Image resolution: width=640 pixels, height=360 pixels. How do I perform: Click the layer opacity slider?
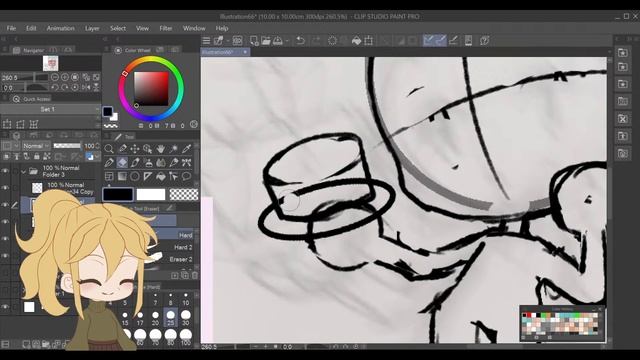pos(67,146)
